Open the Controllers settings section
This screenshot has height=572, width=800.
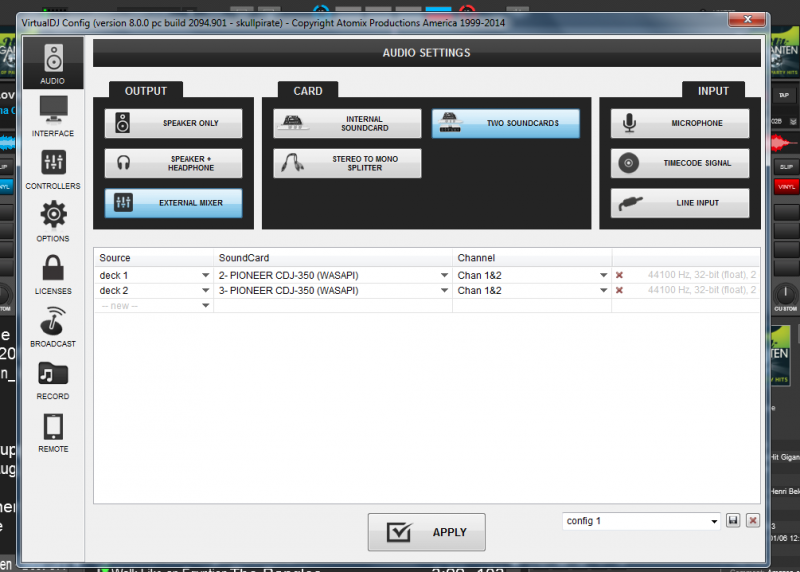pyautogui.click(x=53, y=170)
